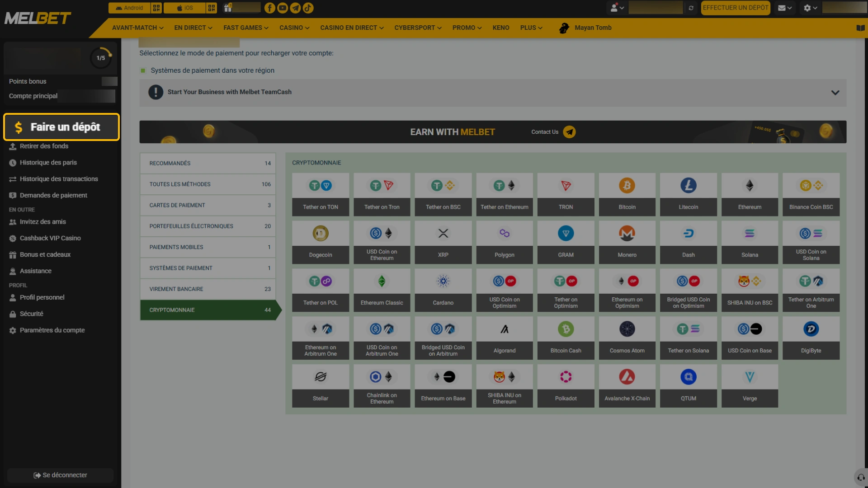Viewport: 868px width, 488px height.
Task: Select the Cardano crypto tile
Action: (x=443, y=290)
